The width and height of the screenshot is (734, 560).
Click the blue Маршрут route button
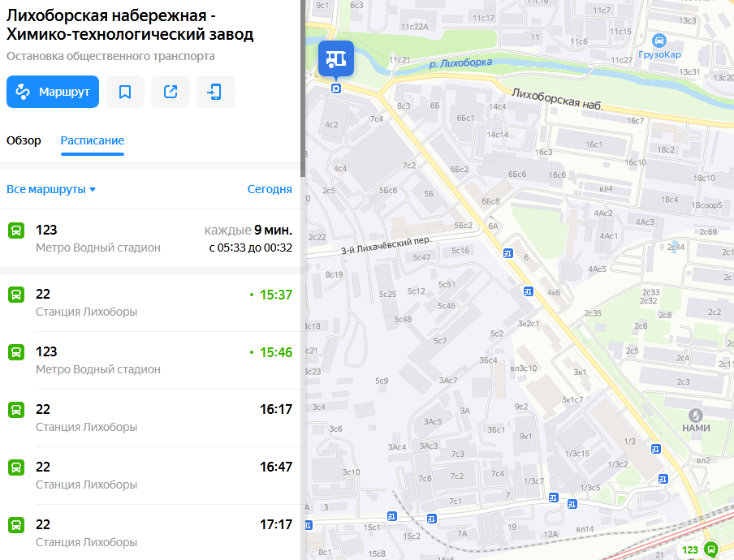click(53, 92)
